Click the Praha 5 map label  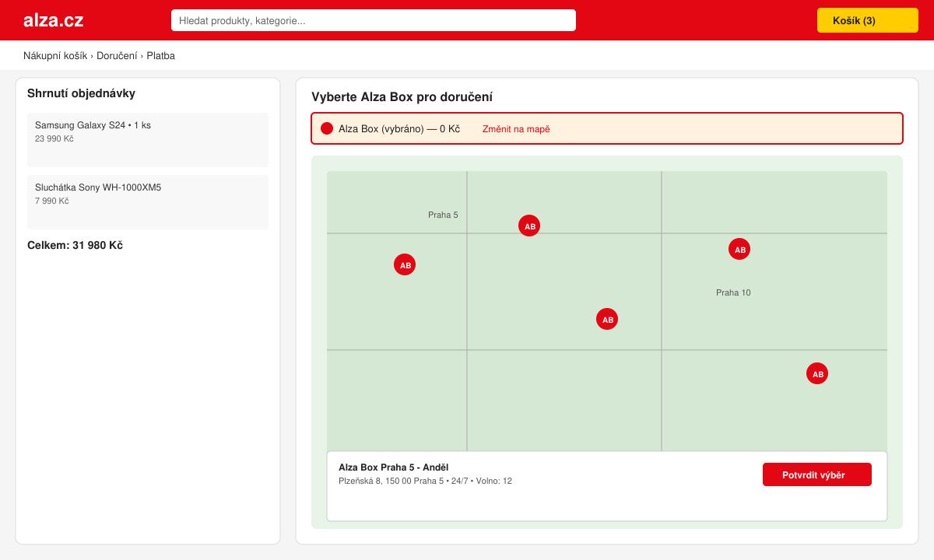(x=443, y=215)
